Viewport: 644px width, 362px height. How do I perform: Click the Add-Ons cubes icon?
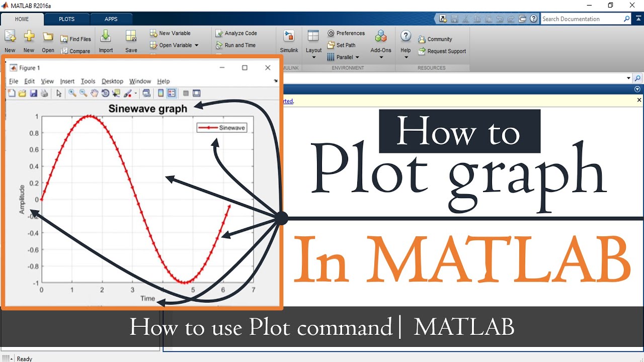pyautogui.click(x=381, y=36)
